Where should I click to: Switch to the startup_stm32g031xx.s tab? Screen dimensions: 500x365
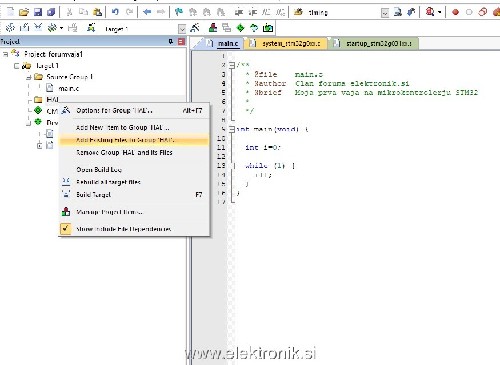click(x=373, y=44)
